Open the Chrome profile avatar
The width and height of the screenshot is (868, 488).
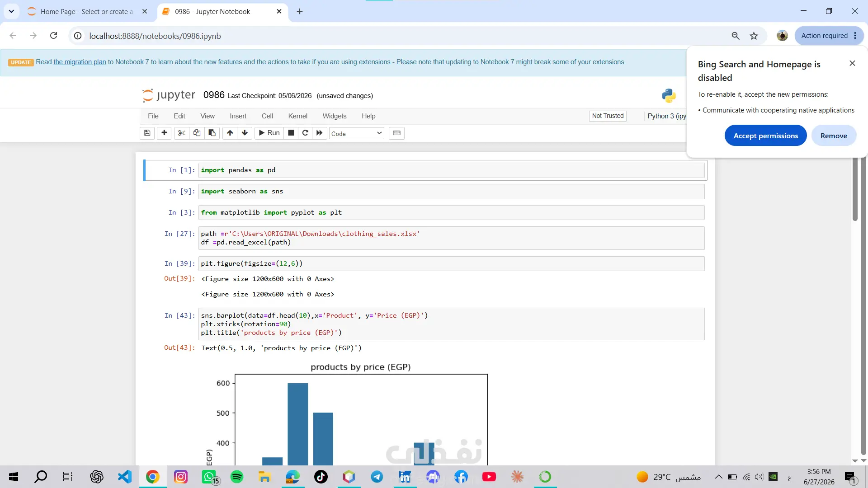[782, 36]
